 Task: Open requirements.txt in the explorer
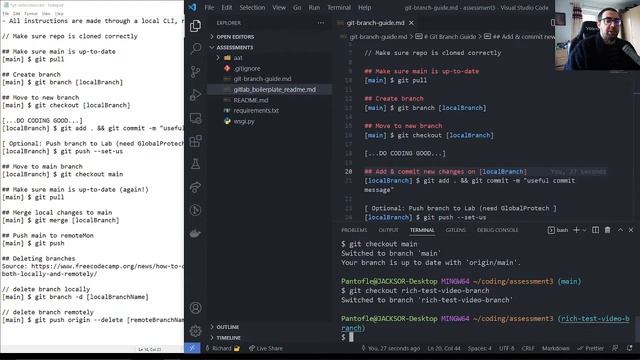(x=256, y=111)
